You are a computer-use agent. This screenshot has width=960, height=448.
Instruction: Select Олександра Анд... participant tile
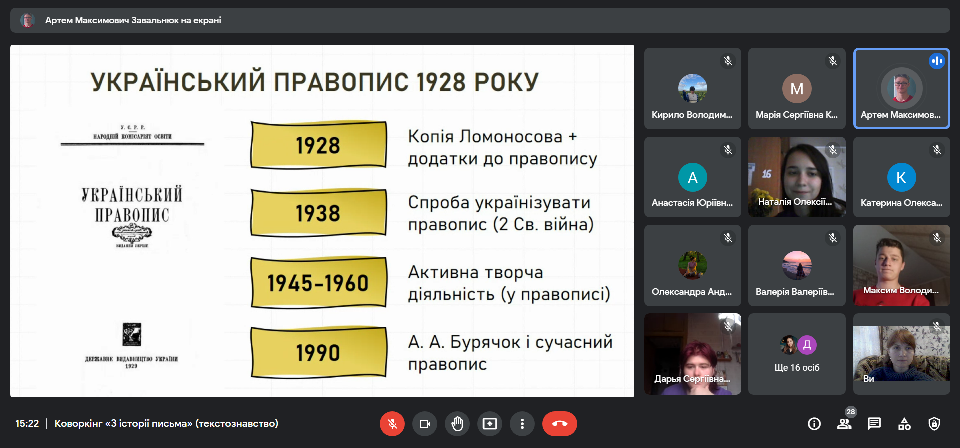[692, 266]
